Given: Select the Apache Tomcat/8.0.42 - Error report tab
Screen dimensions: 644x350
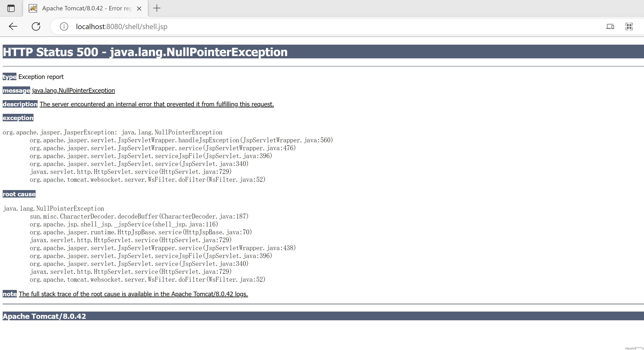Looking at the screenshot, I should tap(85, 9).
